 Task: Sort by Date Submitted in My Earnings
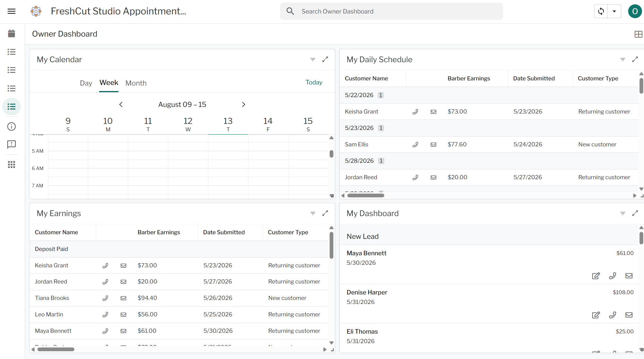pyautogui.click(x=224, y=232)
